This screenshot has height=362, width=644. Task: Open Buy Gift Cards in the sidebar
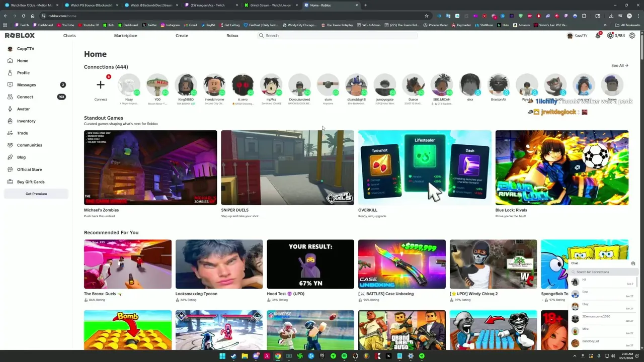31,182
